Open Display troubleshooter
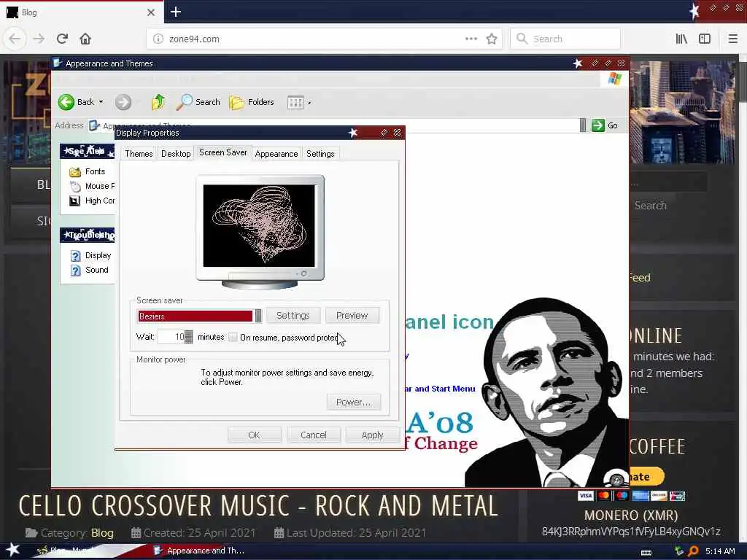 [90, 256]
